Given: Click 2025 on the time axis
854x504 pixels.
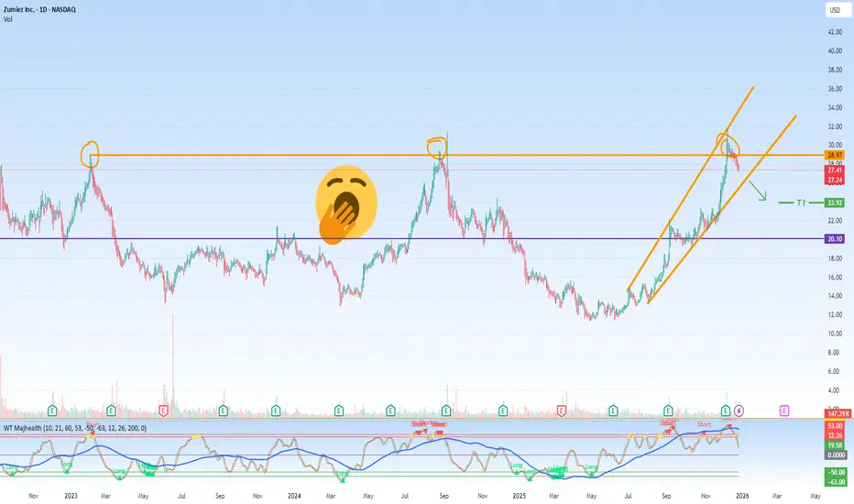Looking at the screenshot, I should click(520, 496).
